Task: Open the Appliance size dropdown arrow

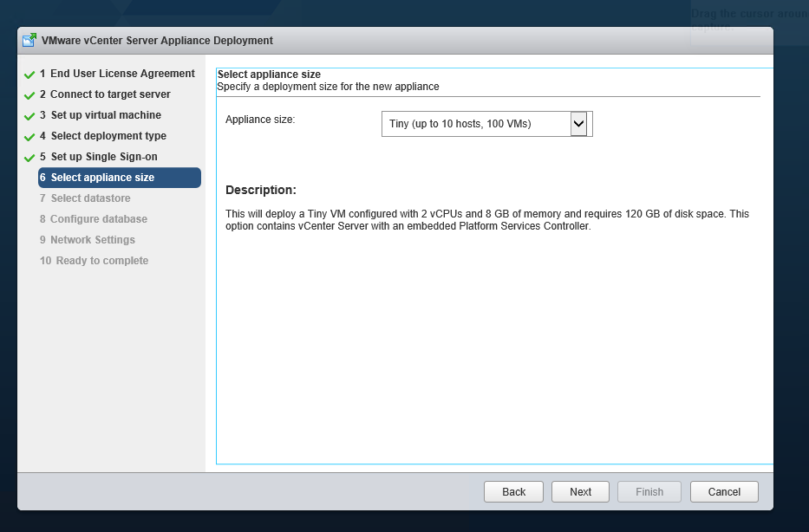Action: tap(578, 124)
